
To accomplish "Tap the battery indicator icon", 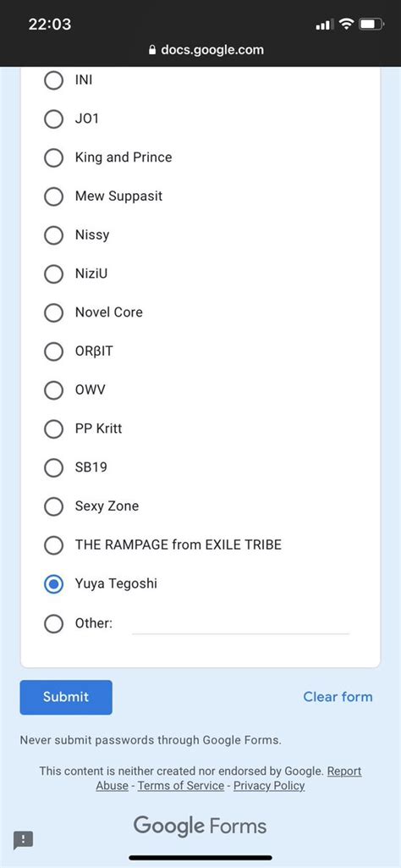I will (371, 24).
